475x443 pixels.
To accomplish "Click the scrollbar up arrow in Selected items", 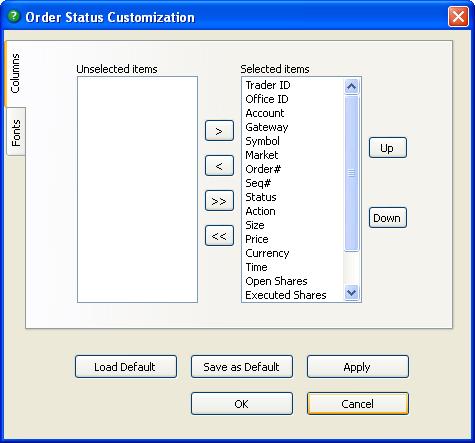I will (x=351, y=87).
